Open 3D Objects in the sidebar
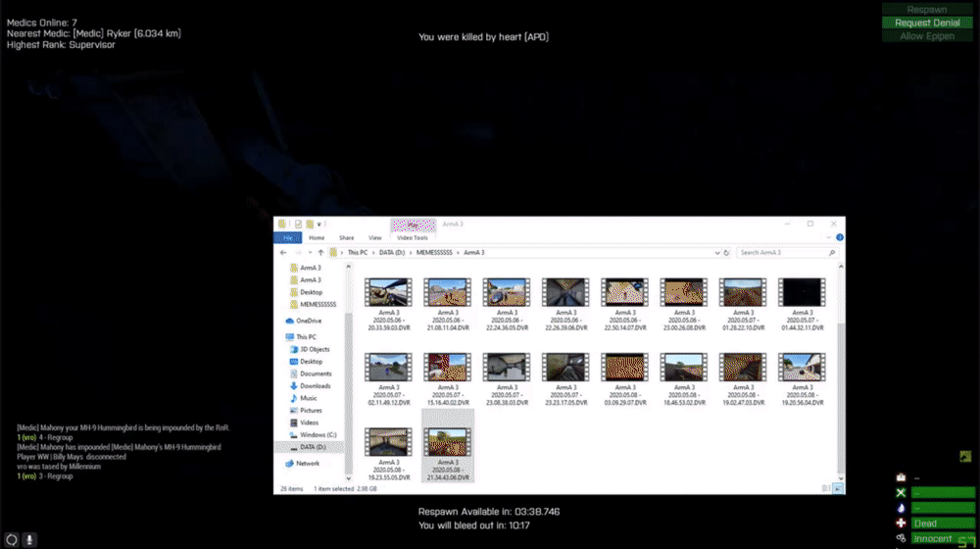This screenshot has width=980, height=549. click(310, 350)
